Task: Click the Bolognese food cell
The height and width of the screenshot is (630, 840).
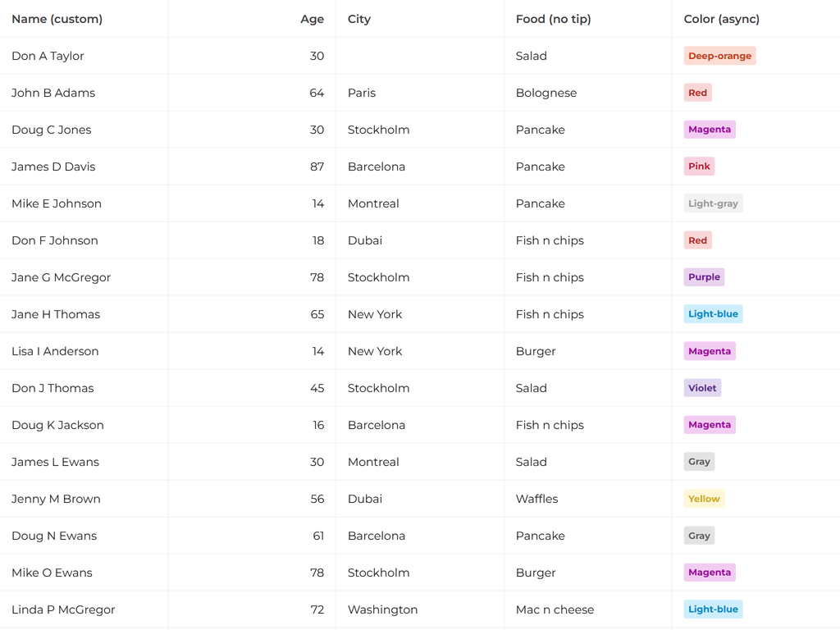Action: click(x=546, y=93)
